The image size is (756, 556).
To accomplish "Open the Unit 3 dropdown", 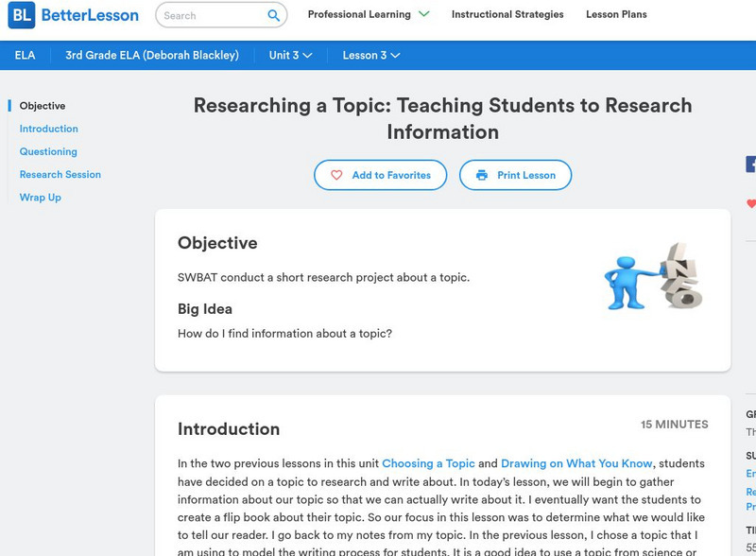I will tap(290, 55).
